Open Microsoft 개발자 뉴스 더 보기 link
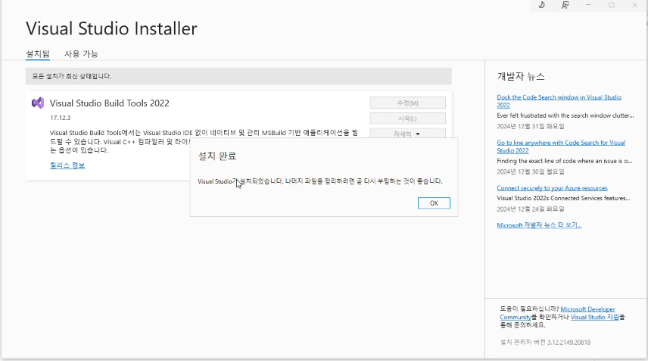This screenshot has width=648, height=361. pyautogui.click(x=539, y=225)
